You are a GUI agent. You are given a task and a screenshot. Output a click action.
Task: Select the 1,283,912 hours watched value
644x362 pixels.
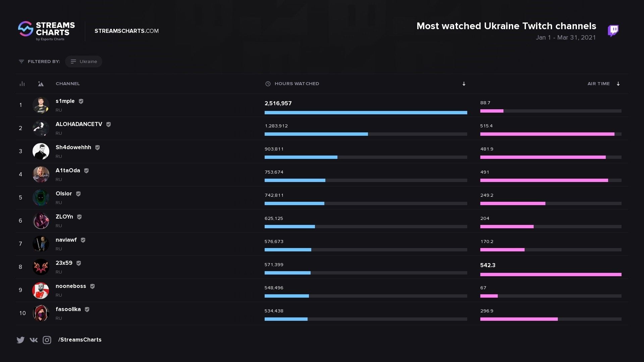(x=276, y=126)
